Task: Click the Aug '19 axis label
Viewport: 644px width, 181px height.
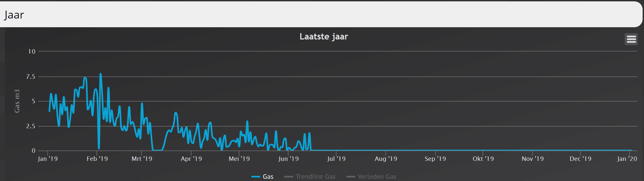Action: tap(386, 159)
